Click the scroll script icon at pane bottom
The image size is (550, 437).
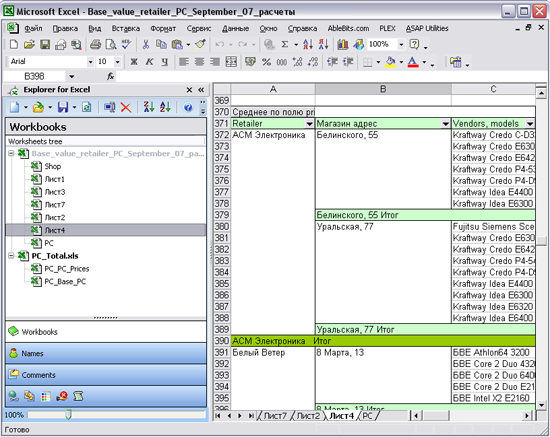(78, 396)
